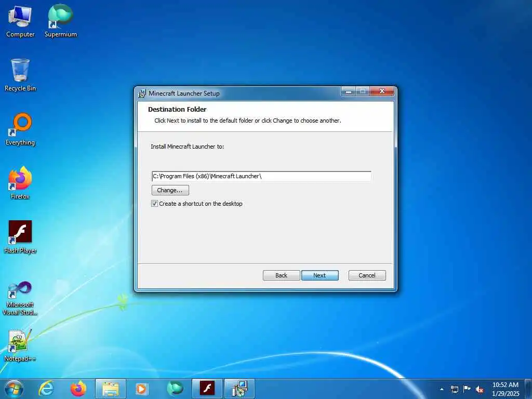Click the Show desktop strip
This screenshot has width=532, height=399.
[x=528, y=389]
